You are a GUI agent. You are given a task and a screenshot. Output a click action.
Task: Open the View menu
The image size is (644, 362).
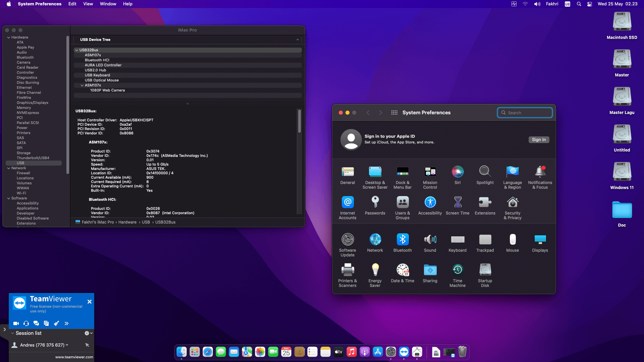(88, 4)
